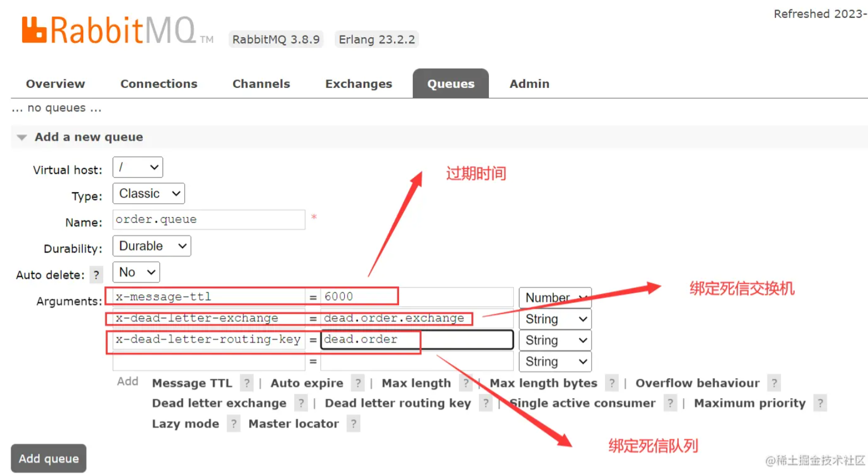Open help icon for Maximum priority
The image size is (868, 476).
coord(820,403)
